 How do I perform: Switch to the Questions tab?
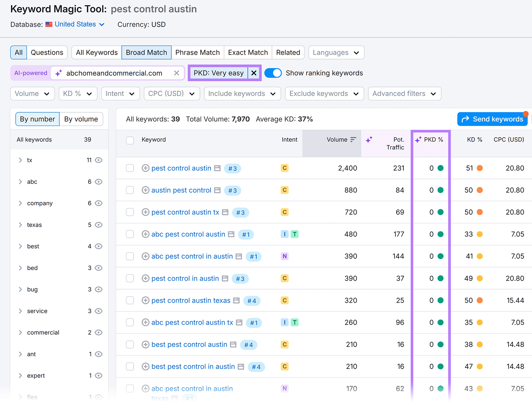(x=47, y=52)
